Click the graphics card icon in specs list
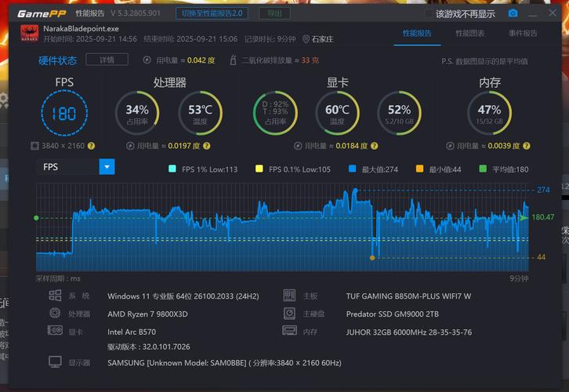The height and width of the screenshot is (392, 569). (55, 330)
